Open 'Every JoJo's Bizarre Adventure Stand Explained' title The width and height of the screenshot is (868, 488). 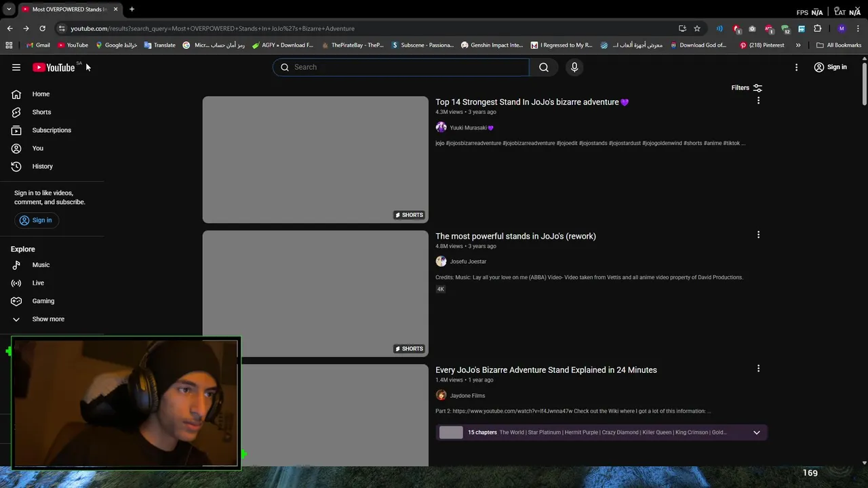[546, 370]
